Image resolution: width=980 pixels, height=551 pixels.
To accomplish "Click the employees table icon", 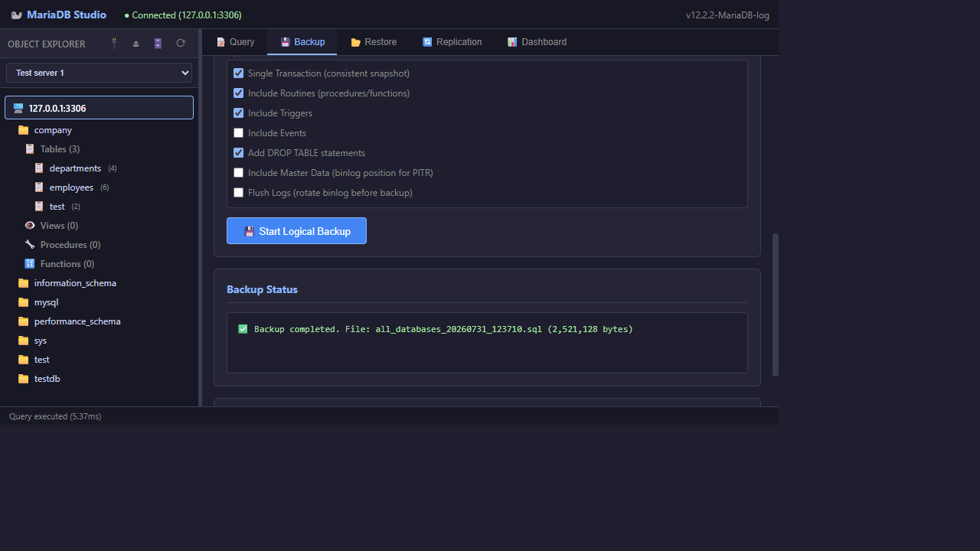I will click(39, 187).
